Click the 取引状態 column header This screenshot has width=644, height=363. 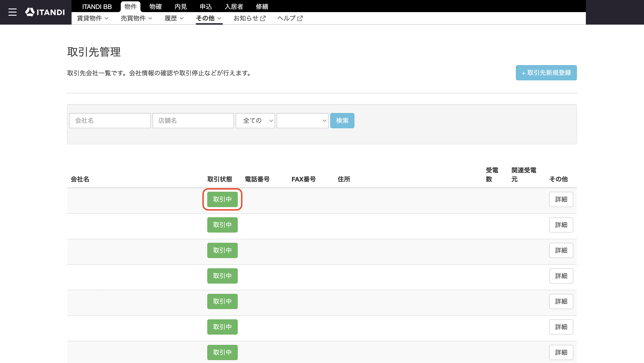[220, 179]
